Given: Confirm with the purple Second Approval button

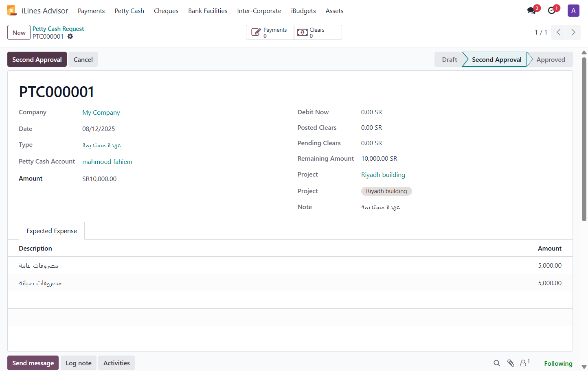Looking at the screenshot, I should tap(37, 59).
